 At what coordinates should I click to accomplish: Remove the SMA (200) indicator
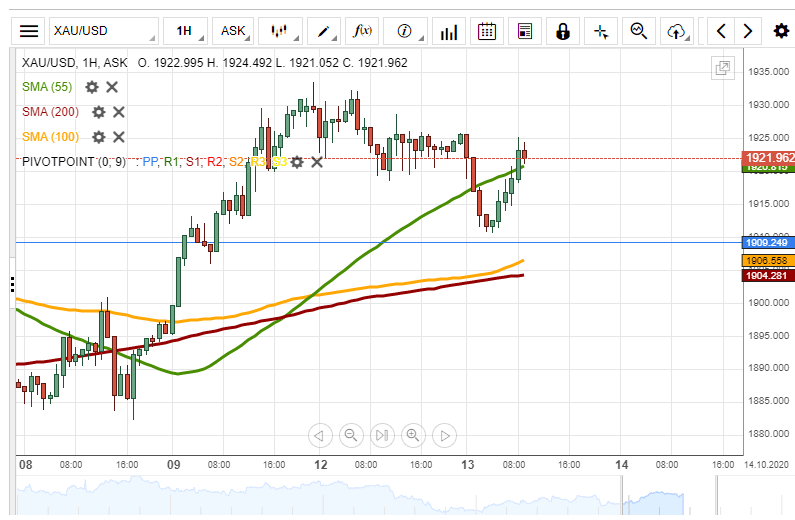click(118, 112)
